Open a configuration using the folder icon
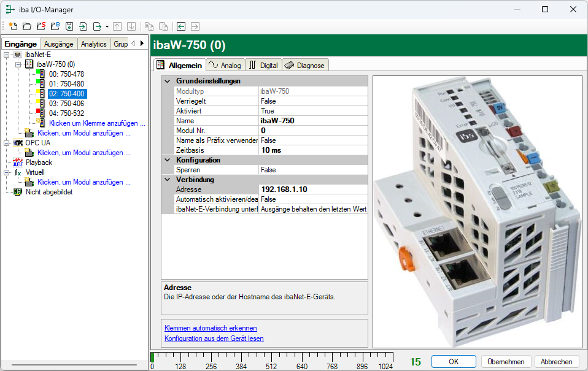Image resolution: width=588 pixels, height=371 pixels. (27, 26)
